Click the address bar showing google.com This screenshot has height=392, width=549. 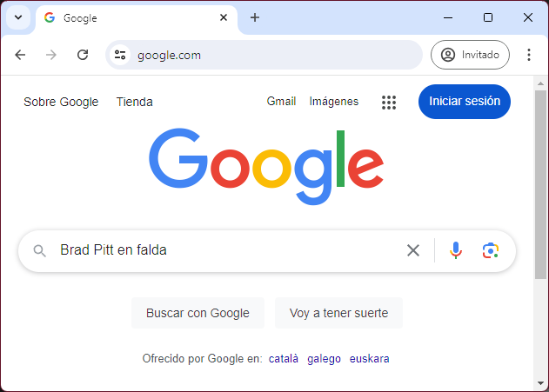pos(261,55)
